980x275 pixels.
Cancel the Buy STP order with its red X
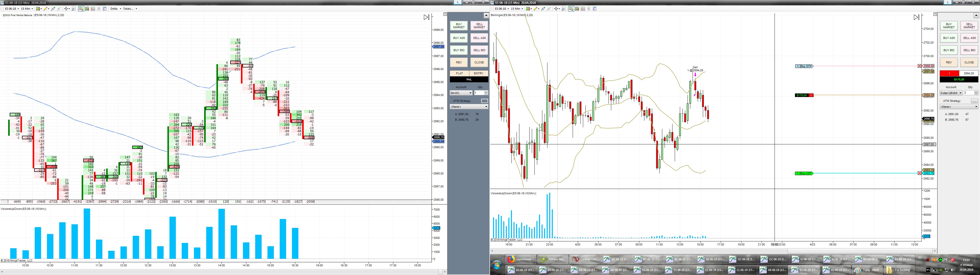tap(920, 66)
